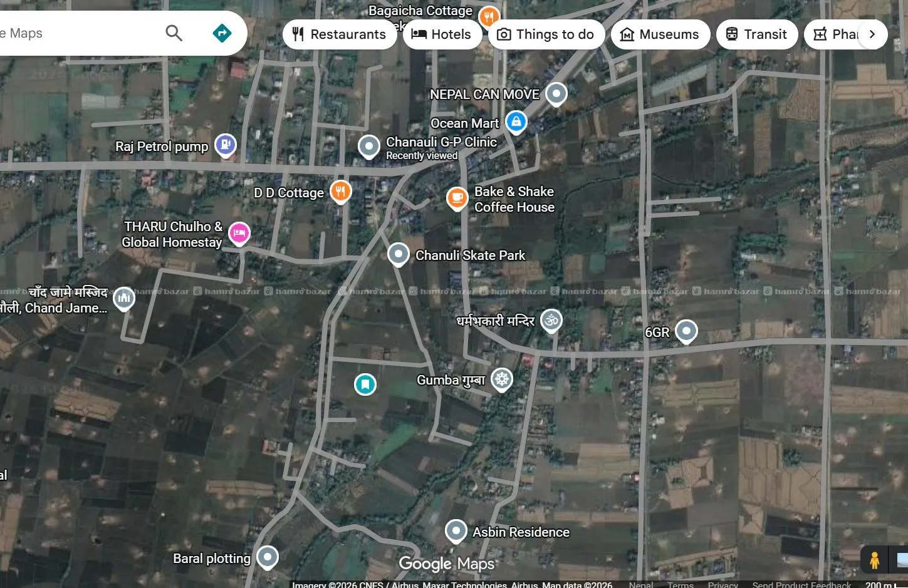Click the search magnifier icon
The height and width of the screenshot is (588, 908).
click(174, 33)
